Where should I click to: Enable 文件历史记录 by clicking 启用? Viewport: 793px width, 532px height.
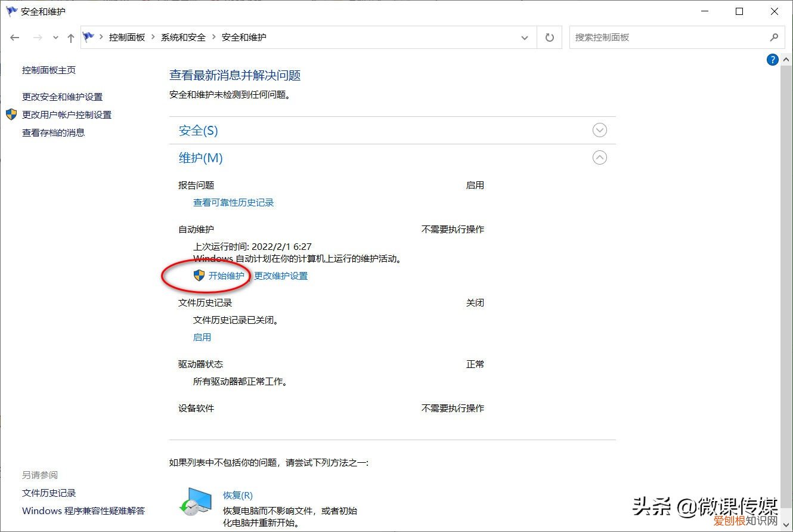coord(202,337)
